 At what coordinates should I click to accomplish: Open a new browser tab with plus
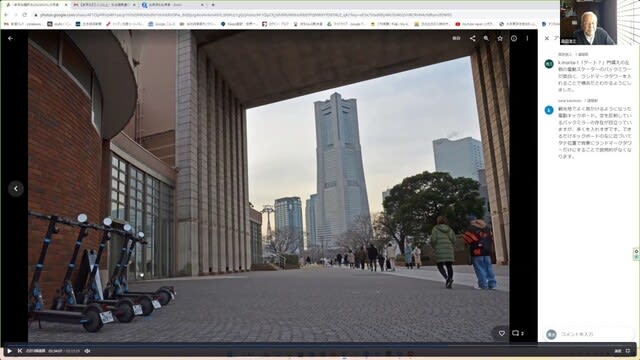[x=213, y=5]
